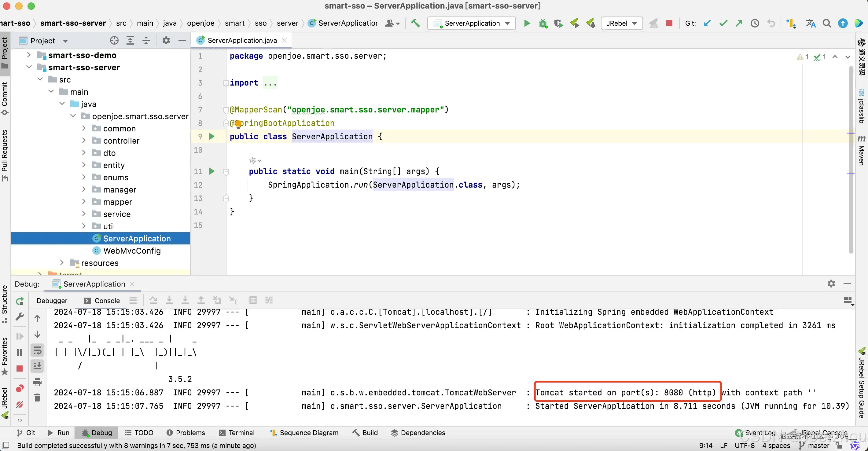Click the red Stop button in top toolbar

tap(669, 23)
